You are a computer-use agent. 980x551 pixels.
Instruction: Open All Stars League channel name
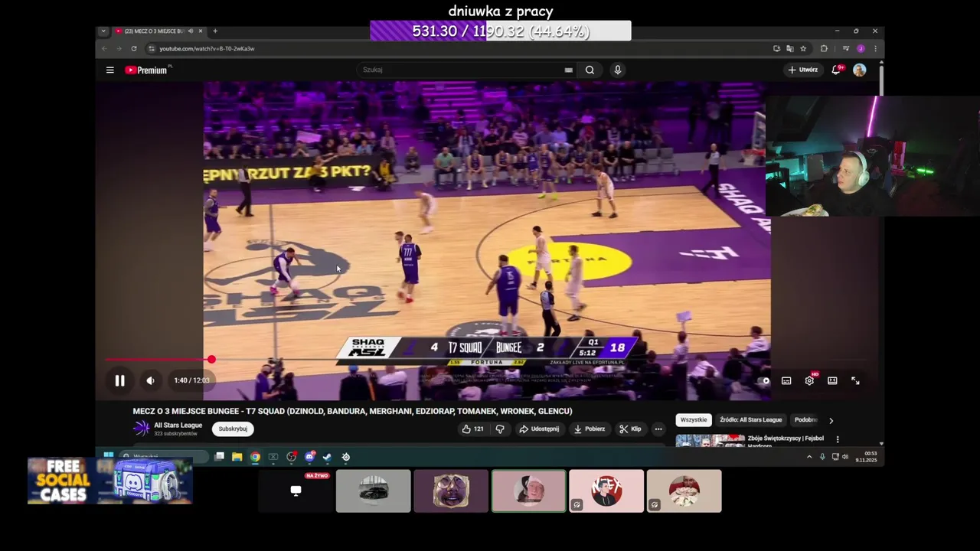(178, 425)
